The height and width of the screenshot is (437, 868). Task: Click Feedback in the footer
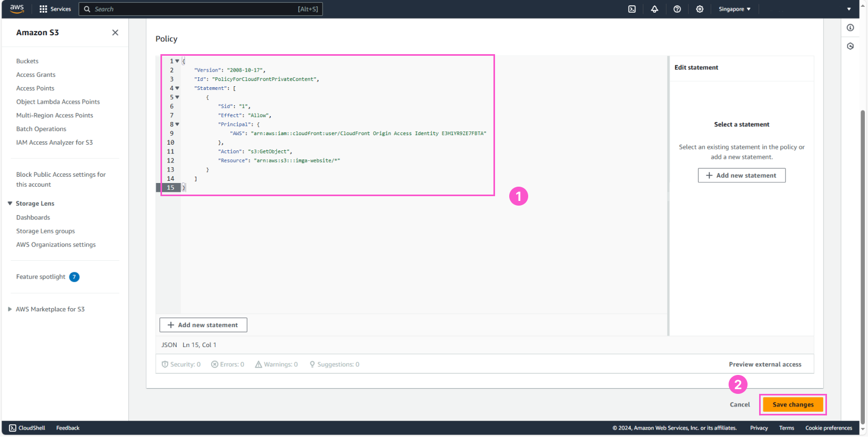point(68,428)
